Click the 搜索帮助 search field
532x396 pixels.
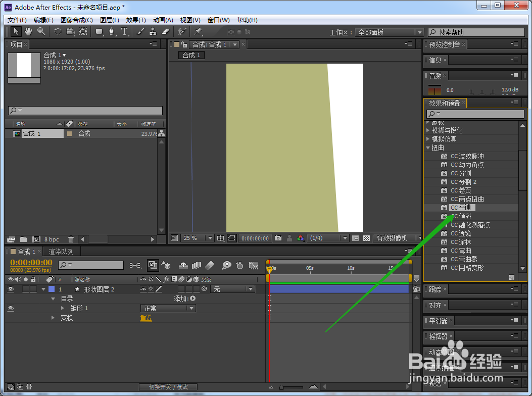coord(476,32)
